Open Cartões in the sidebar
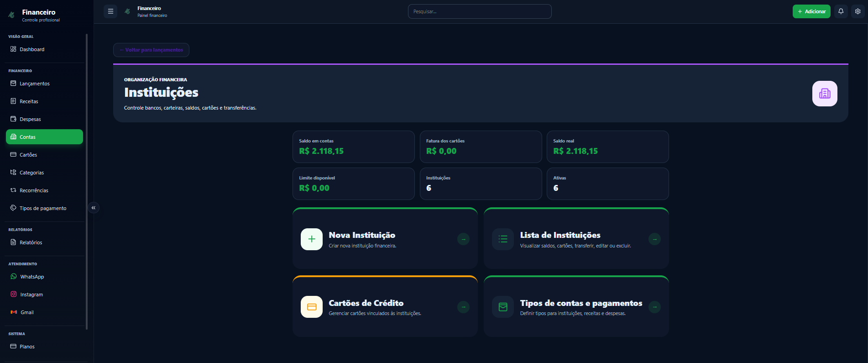This screenshot has width=868, height=363. (x=44, y=155)
